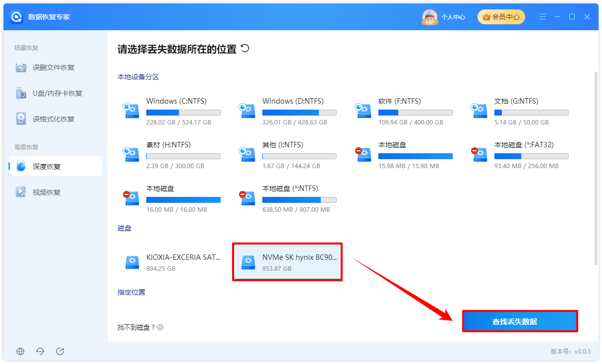Select the KIOXIA-EXCERIA SATA disk icon
Viewport: 602px width, 364px height.
coord(132,262)
